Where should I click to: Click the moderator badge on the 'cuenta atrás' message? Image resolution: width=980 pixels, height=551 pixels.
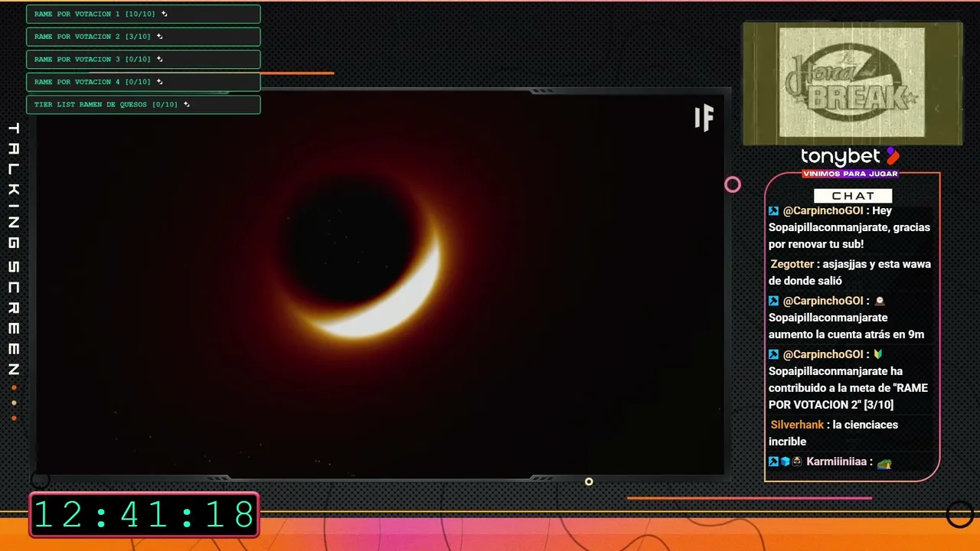click(x=774, y=301)
